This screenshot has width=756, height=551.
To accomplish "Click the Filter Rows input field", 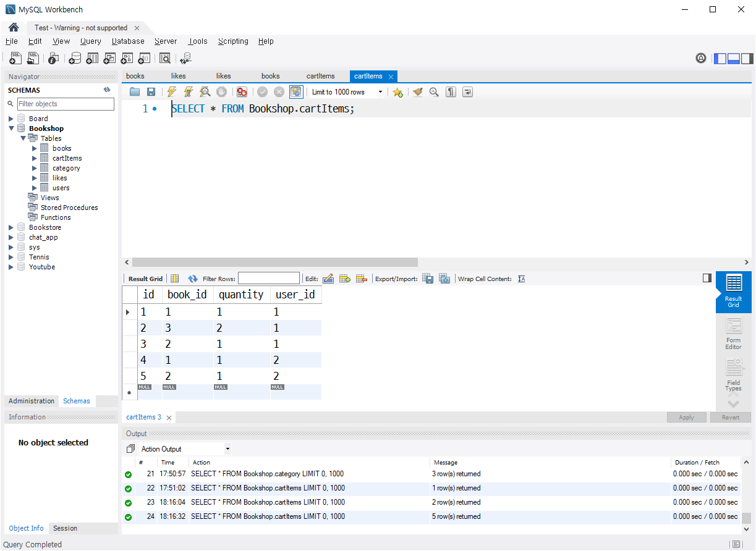I will coord(269,279).
